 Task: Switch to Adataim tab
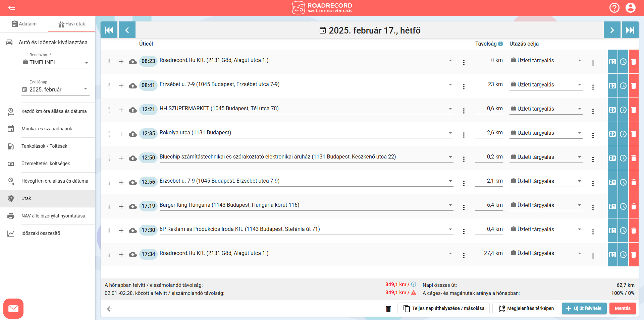click(24, 24)
